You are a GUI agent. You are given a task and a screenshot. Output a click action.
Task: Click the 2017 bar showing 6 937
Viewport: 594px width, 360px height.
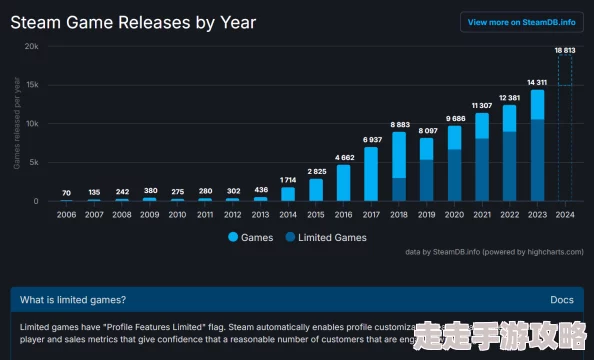click(x=371, y=174)
